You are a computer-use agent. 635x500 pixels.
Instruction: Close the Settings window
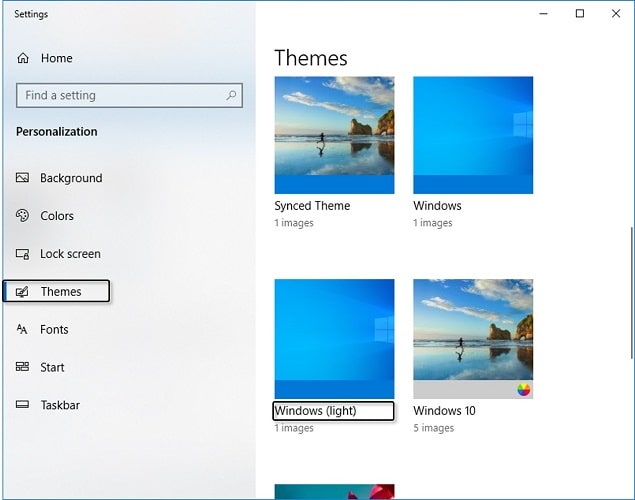coord(616,13)
